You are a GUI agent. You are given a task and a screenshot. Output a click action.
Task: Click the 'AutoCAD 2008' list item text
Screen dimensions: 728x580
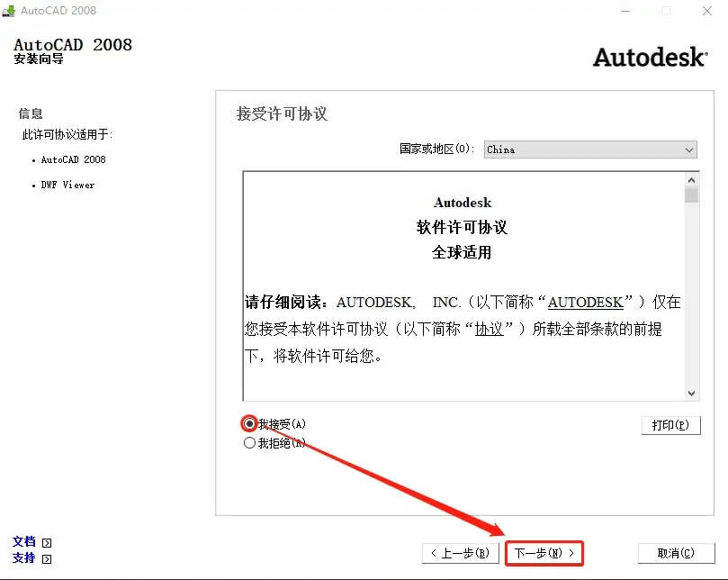point(74,159)
